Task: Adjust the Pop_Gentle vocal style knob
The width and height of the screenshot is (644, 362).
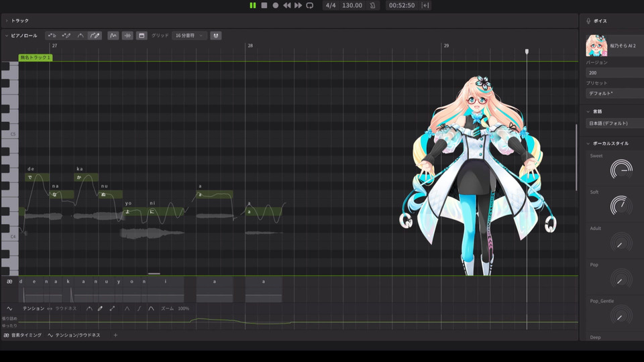Action: pyautogui.click(x=621, y=315)
